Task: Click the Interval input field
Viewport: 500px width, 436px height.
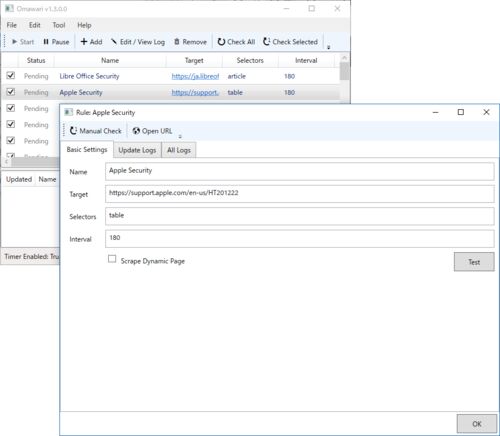Action: pyautogui.click(x=300, y=238)
